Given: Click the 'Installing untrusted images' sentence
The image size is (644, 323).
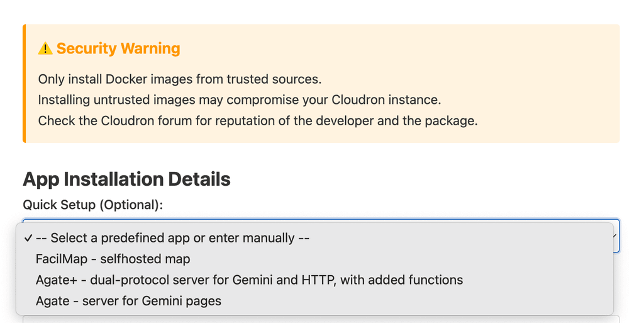Looking at the screenshot, I should click(240, 100).
